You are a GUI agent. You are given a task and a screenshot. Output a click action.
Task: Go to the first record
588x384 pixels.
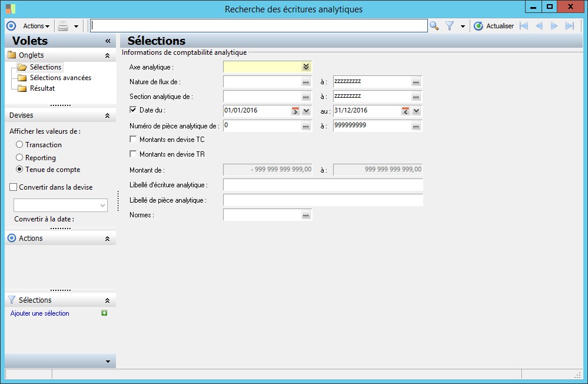[x=524, y=26]
